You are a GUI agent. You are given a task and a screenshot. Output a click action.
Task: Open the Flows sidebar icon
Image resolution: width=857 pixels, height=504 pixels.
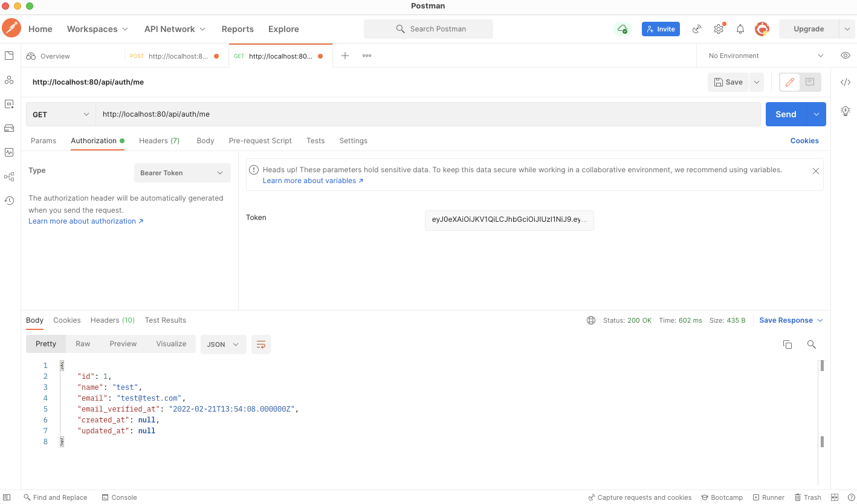point(9,176)
